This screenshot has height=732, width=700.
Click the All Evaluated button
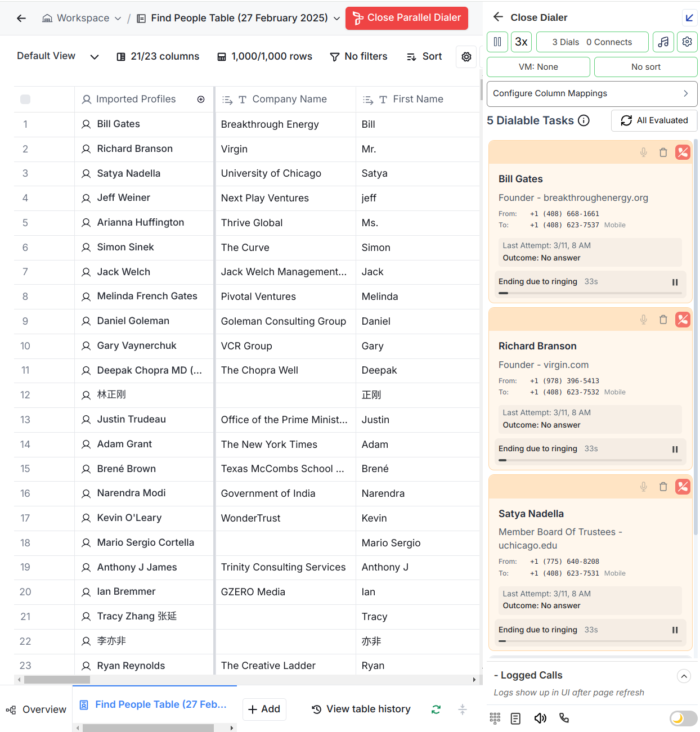tap(654, 120)
